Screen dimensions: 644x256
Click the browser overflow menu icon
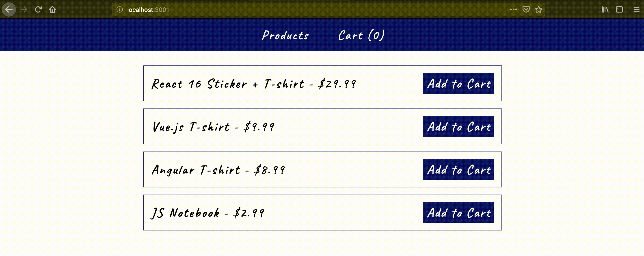pos(635,9)
